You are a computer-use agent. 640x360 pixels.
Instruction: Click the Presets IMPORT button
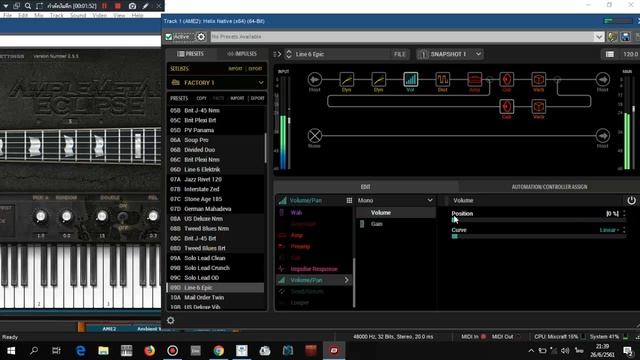coord(237,98)
